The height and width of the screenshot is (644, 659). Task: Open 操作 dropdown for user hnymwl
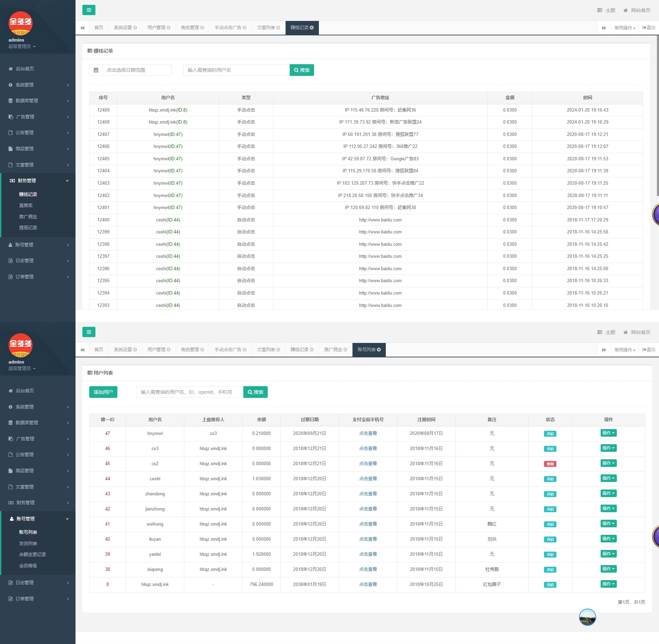pos(609,433)
